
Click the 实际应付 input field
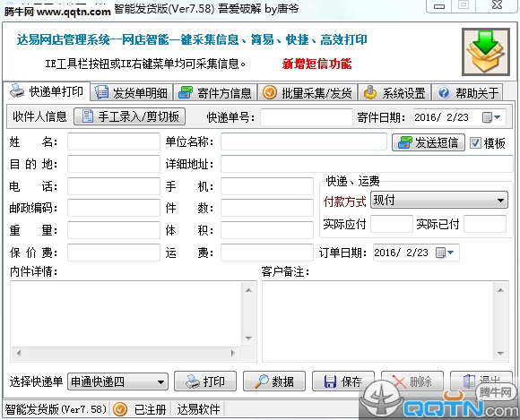[392, 224]
